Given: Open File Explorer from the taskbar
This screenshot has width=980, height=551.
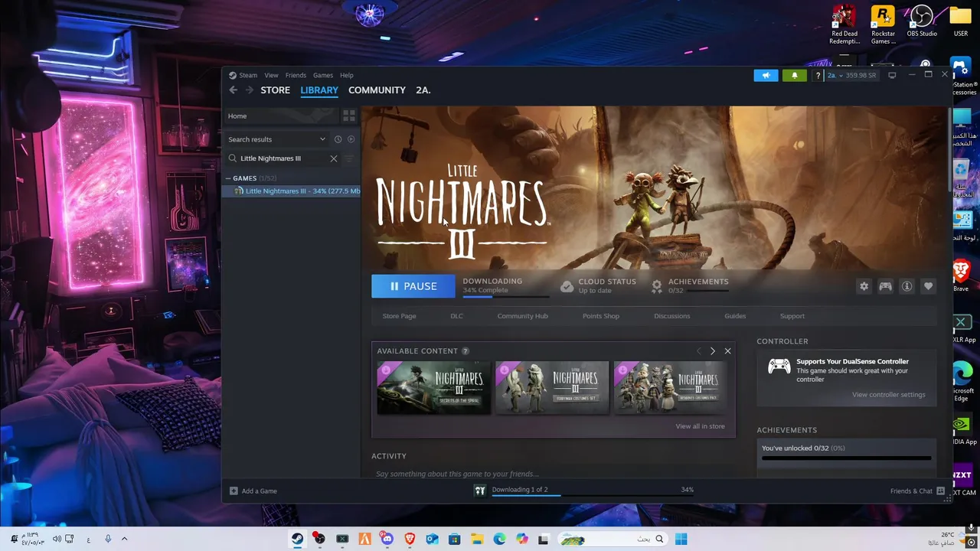Looking at the screenshot, I should coord(477,539).
